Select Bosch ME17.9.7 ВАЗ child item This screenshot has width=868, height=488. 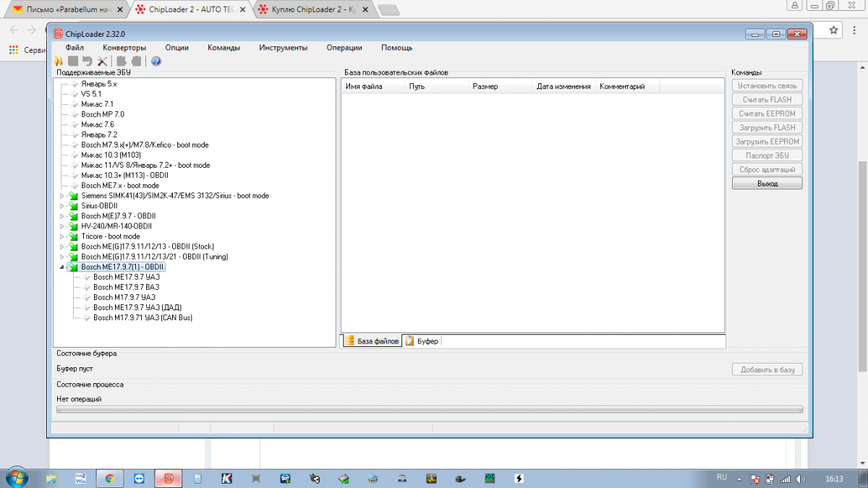126,287
